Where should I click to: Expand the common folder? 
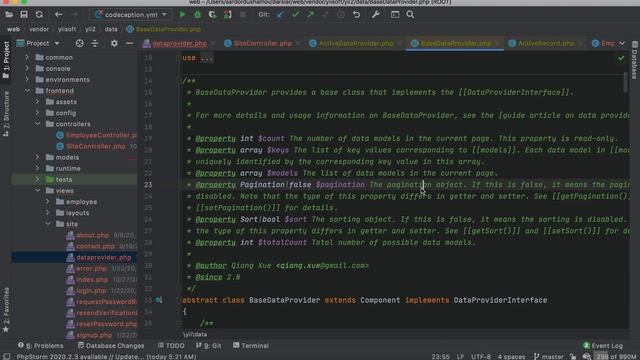pyautogui.click(x=27, y=57)
